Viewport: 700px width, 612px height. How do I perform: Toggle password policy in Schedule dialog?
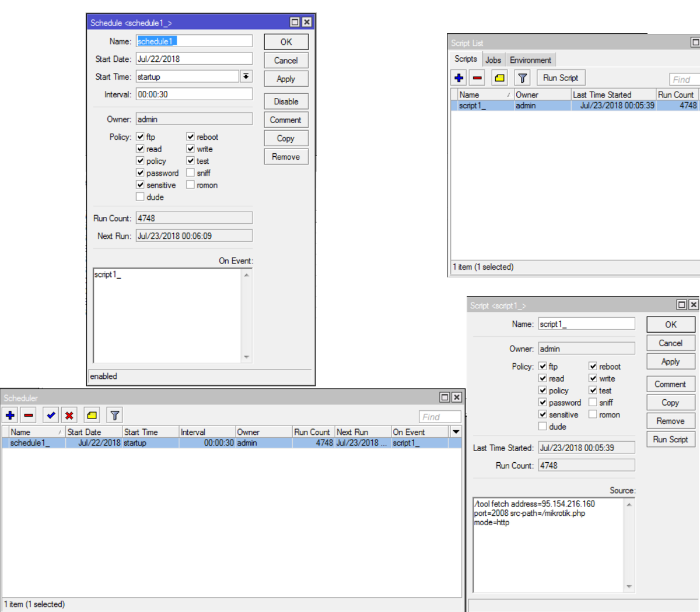click(x=141, y=173)
